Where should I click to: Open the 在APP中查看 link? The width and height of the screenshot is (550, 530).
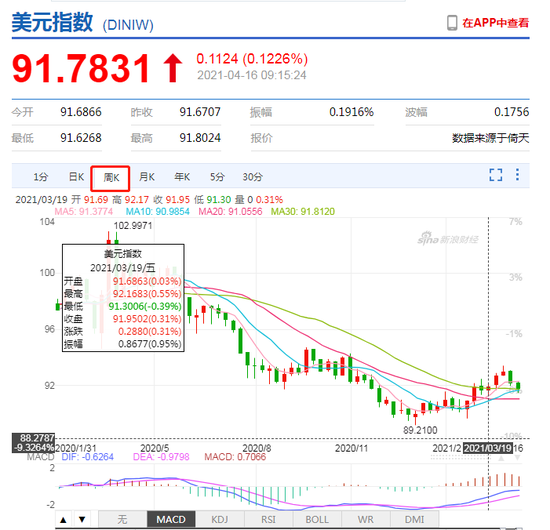(496, 23)
